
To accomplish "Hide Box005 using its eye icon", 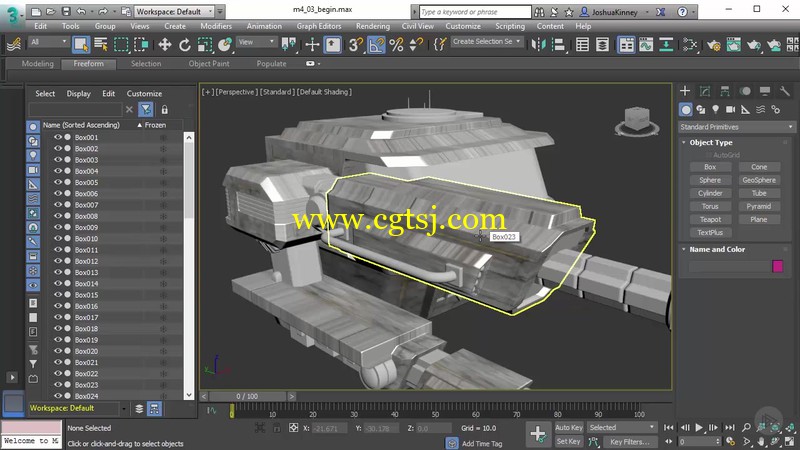I will coord(58,182).
